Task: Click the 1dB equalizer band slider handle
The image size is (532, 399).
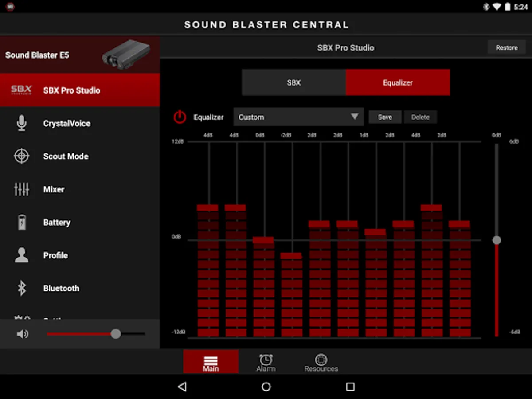Action: coord(376,232)
